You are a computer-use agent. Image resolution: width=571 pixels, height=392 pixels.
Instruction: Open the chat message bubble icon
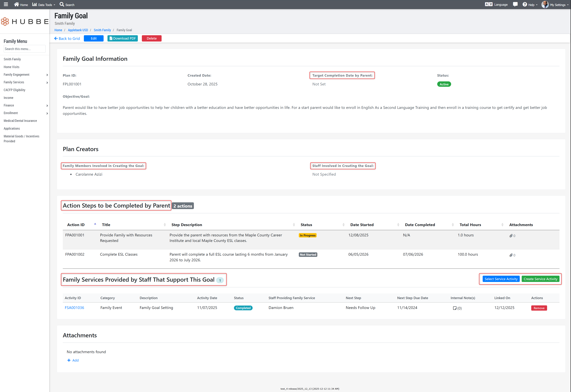point(515,4)
